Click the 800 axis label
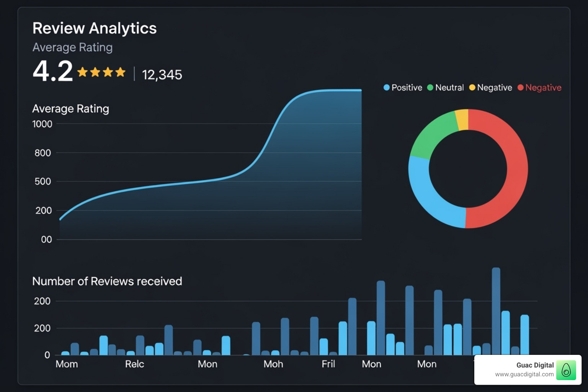This screenshot has height=392, width=588. click(x=42, y=153)
